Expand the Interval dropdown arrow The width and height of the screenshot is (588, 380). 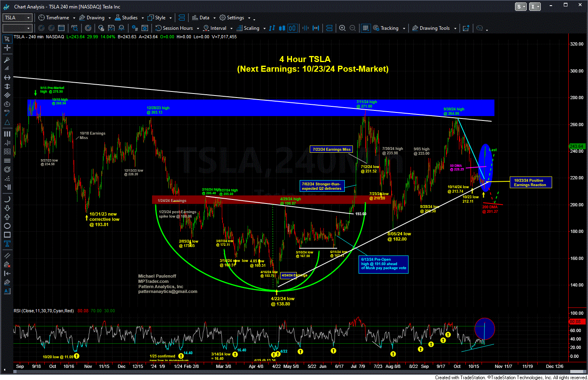coord(231,28)
